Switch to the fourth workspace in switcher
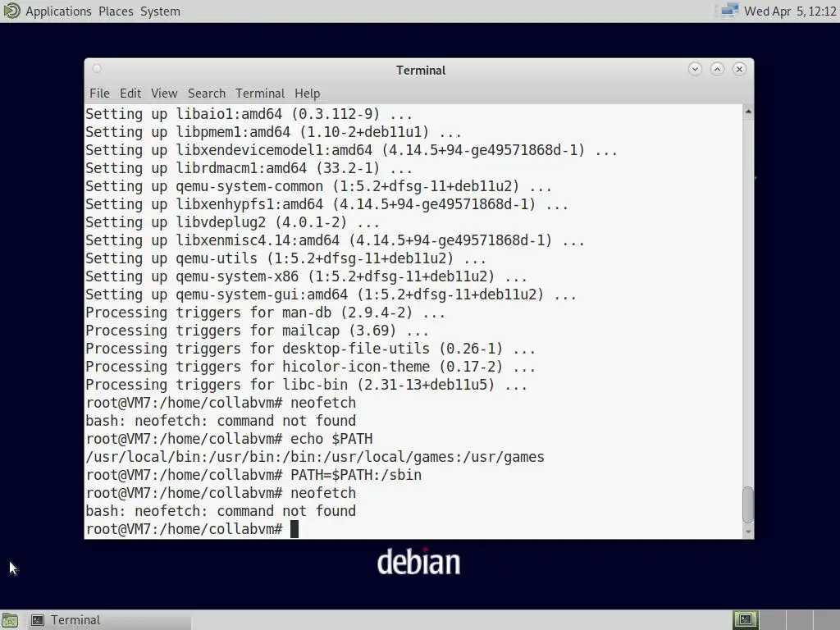The image size is (840, 630). click(x=825, y=620)
